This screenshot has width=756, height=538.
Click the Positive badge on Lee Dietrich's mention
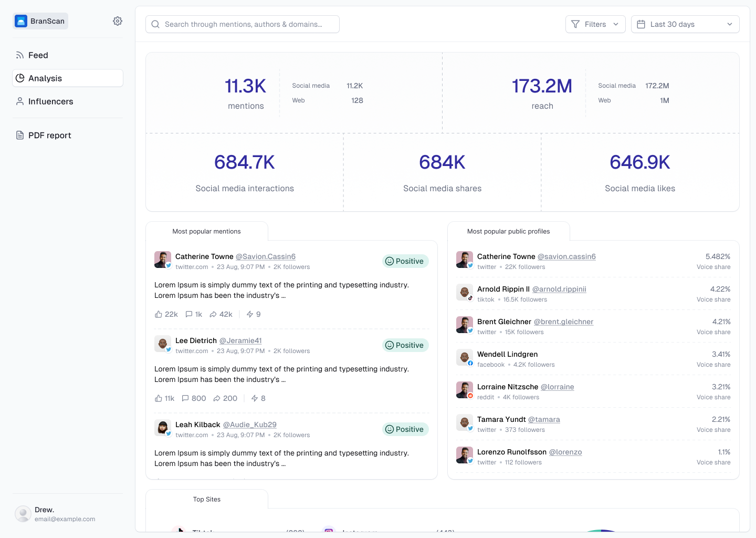[x=405, y=345]
